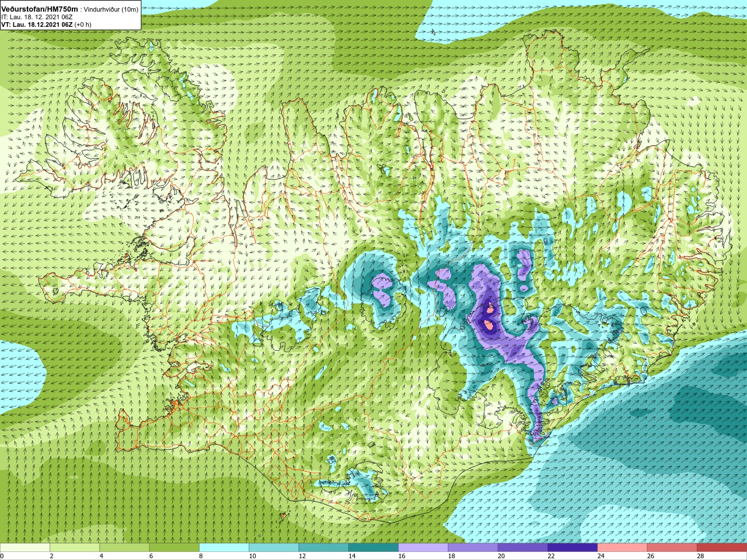This screenshot has width=747, height=560.
Task: Click the 4–6 green legend swatch
Action: (125, 548)
